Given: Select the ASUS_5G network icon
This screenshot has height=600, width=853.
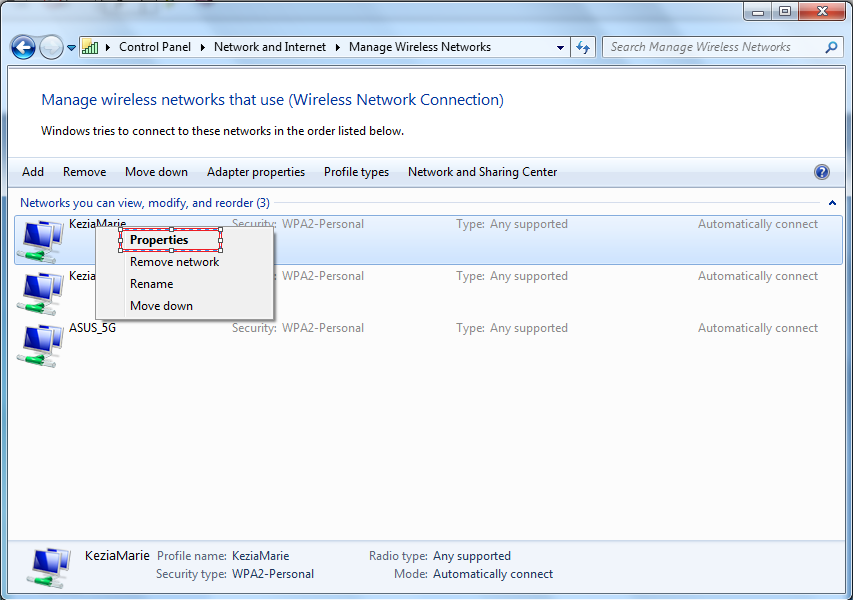Looking at the screenshot, I should [x=40, y=345].
